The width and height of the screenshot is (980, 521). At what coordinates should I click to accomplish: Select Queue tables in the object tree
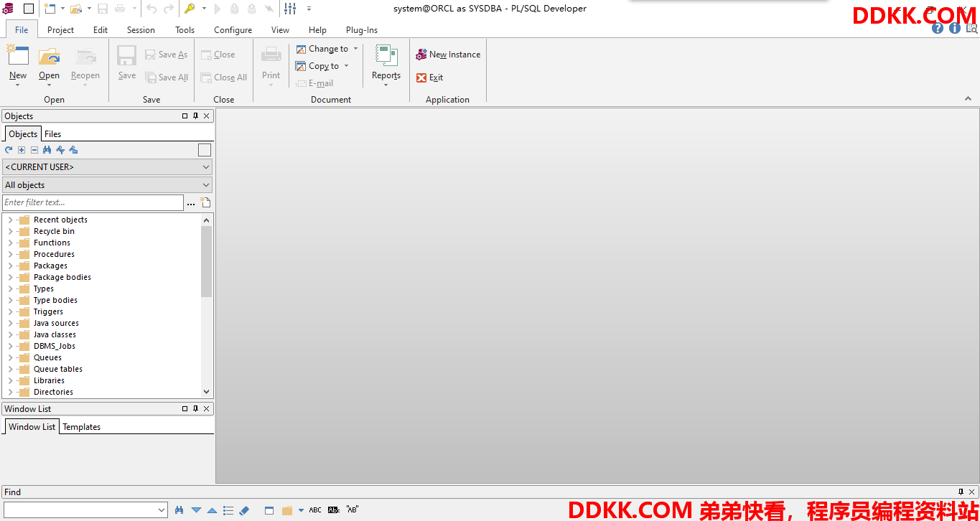pyautogui.click(x=58, y=369)
